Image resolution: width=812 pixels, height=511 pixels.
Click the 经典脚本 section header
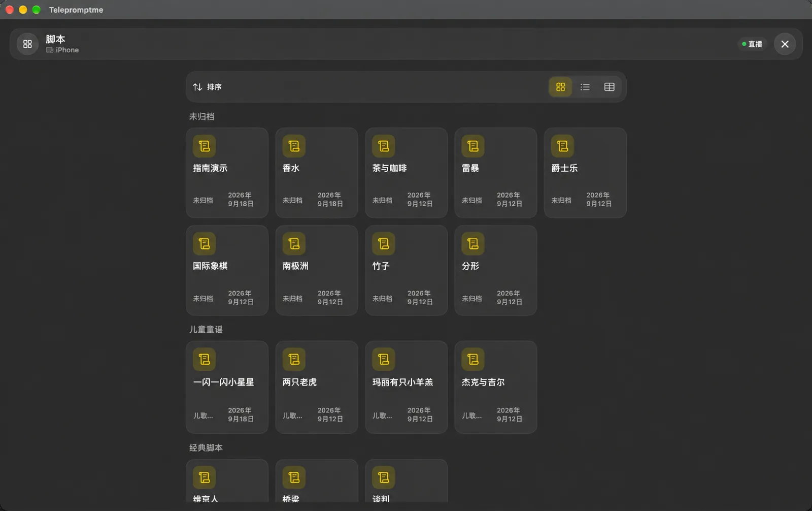tap(206, 448)
